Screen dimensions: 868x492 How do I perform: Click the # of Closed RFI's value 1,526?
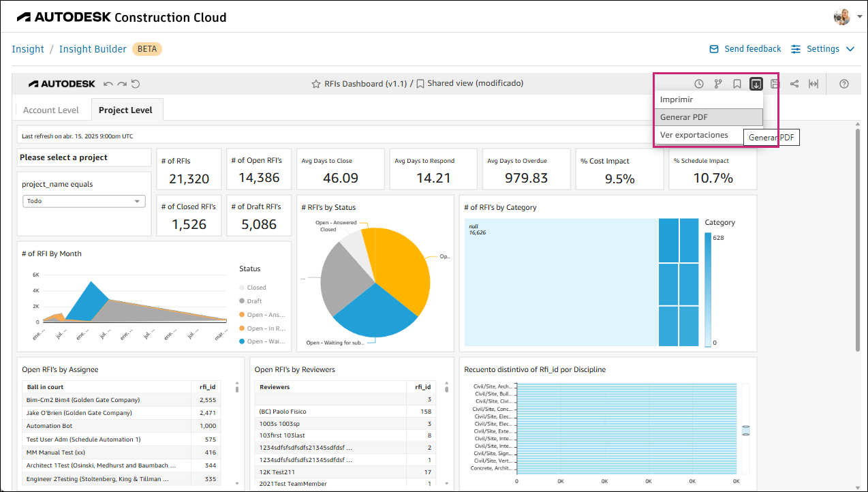click(x=189, y=224)
